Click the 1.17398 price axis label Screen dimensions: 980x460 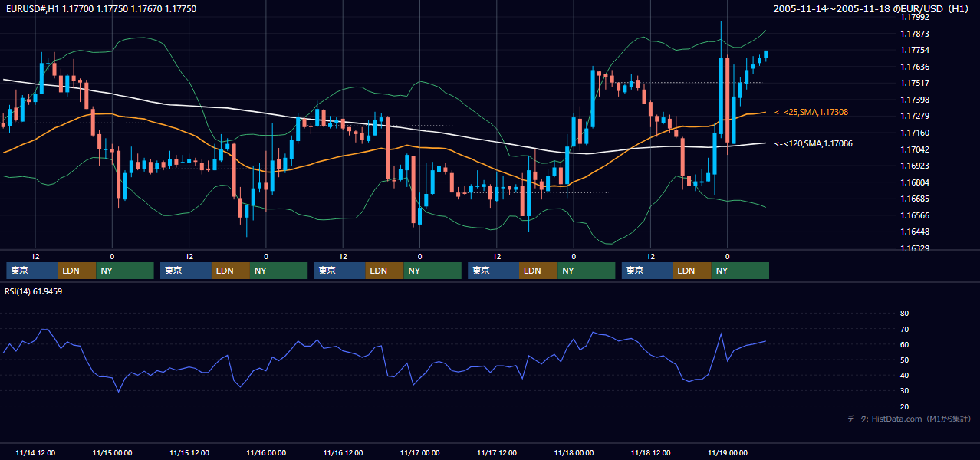pyautogui.click(x=915, y=100)
